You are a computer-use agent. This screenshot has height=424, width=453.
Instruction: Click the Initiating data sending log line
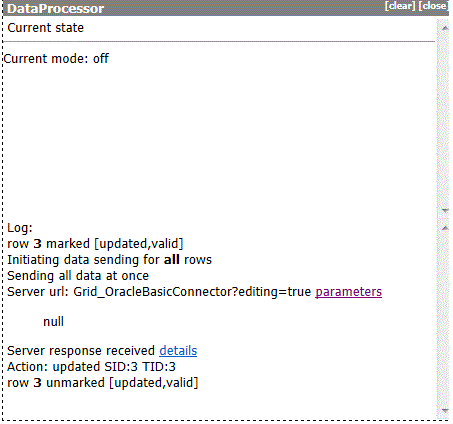(109, 260)
